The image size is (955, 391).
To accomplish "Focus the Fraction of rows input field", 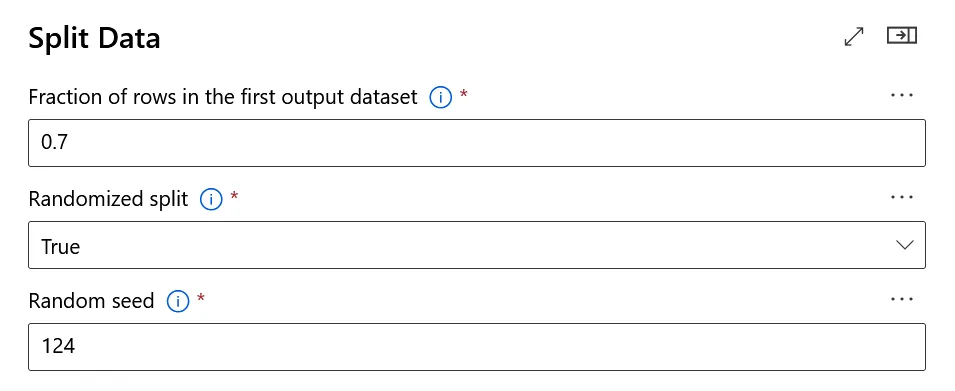I will click(x=477, y=143).
